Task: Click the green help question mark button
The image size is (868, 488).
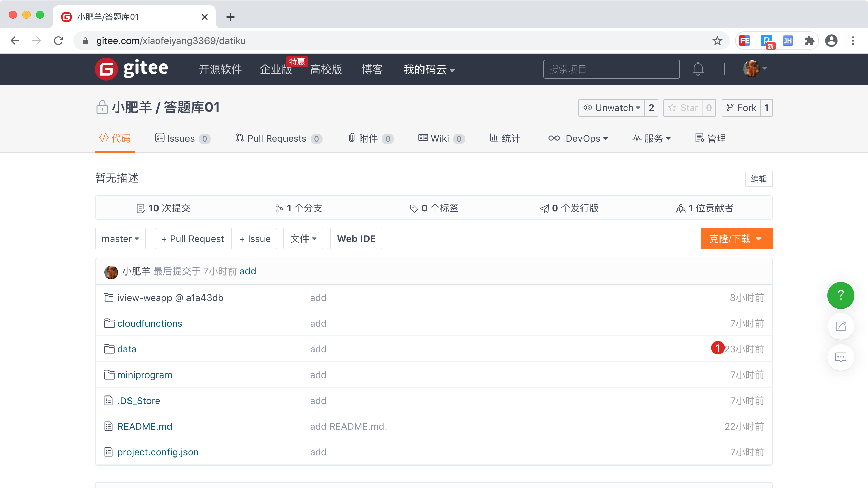Action: pos(841,295)
